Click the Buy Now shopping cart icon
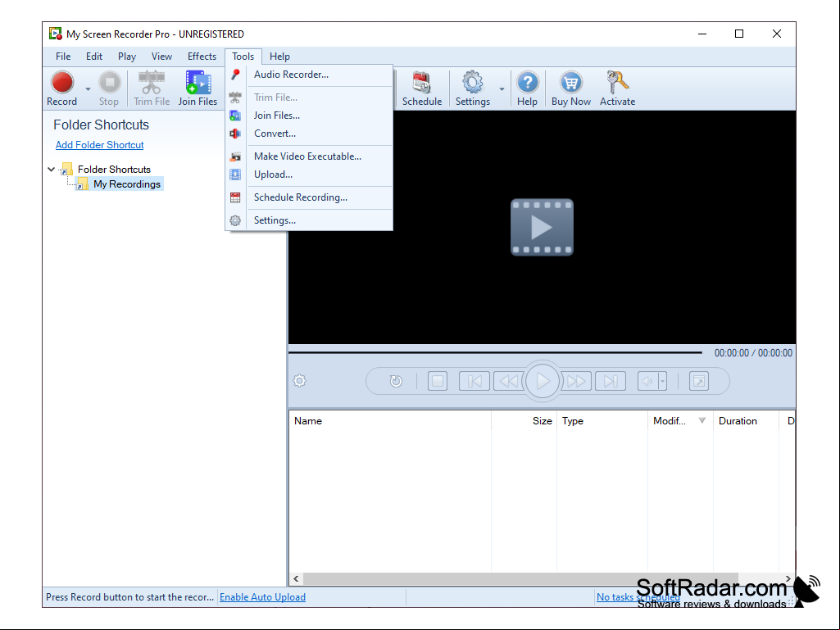This screenshot has width=840, height=630. click(571, 83)
